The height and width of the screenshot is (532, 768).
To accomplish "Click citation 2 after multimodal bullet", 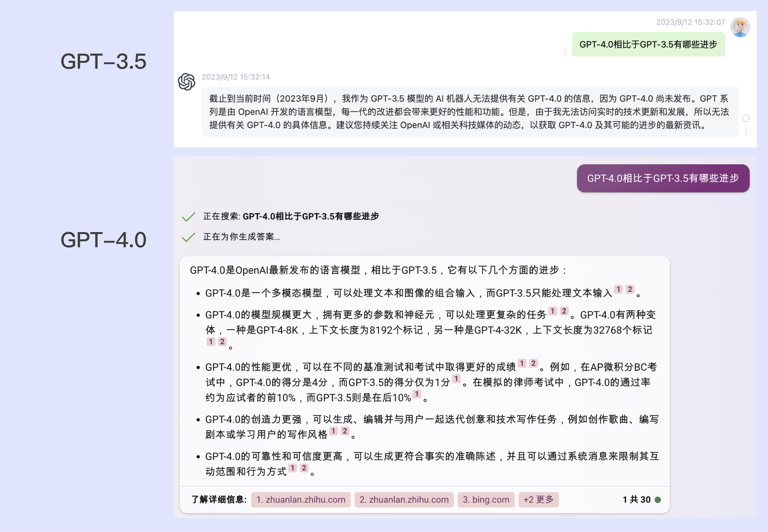I will point(630,289).
